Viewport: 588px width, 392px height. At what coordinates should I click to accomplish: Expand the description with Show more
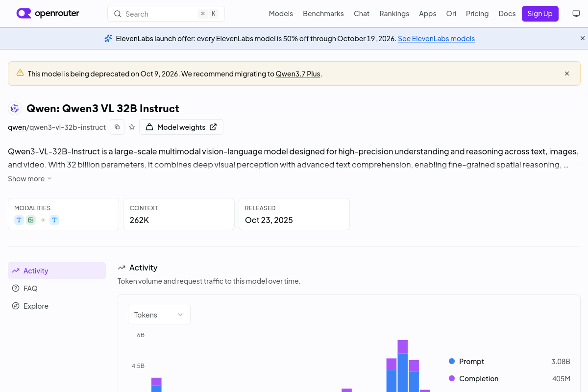pyautogui.click(x=30, y=179)
